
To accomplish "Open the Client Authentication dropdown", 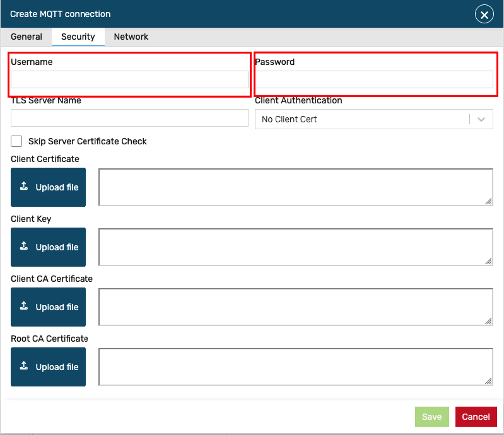I will 374,119.
